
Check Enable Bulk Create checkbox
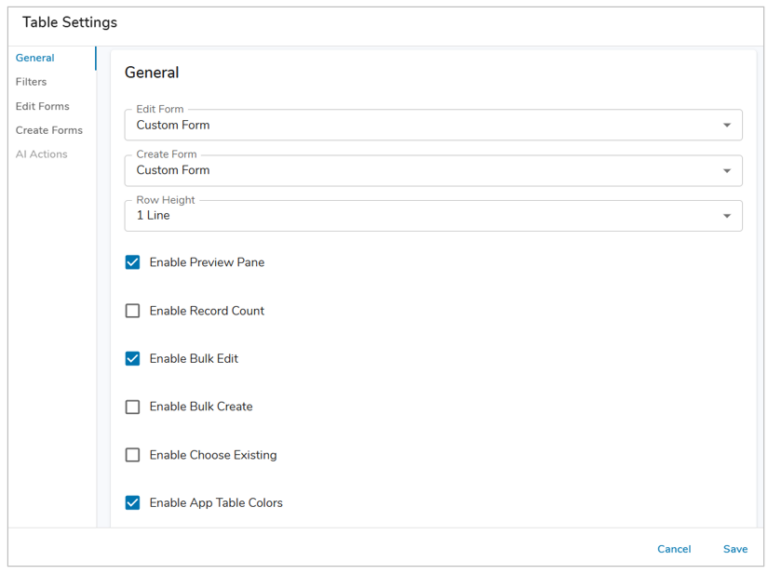tap(132, 407)
